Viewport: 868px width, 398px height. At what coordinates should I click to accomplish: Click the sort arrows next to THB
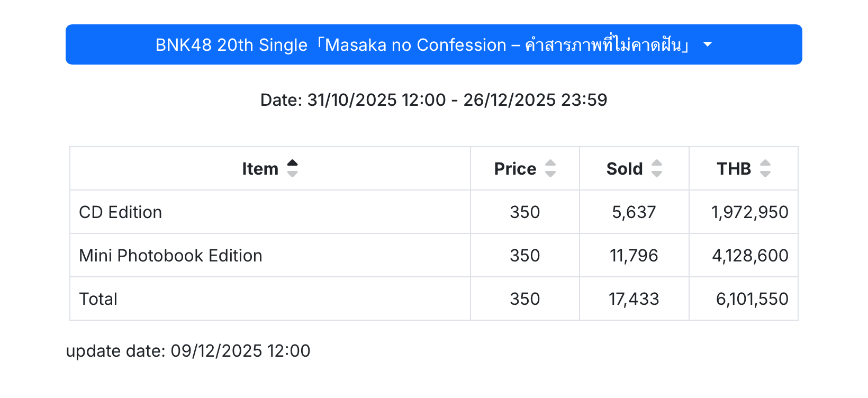(765, 168)
